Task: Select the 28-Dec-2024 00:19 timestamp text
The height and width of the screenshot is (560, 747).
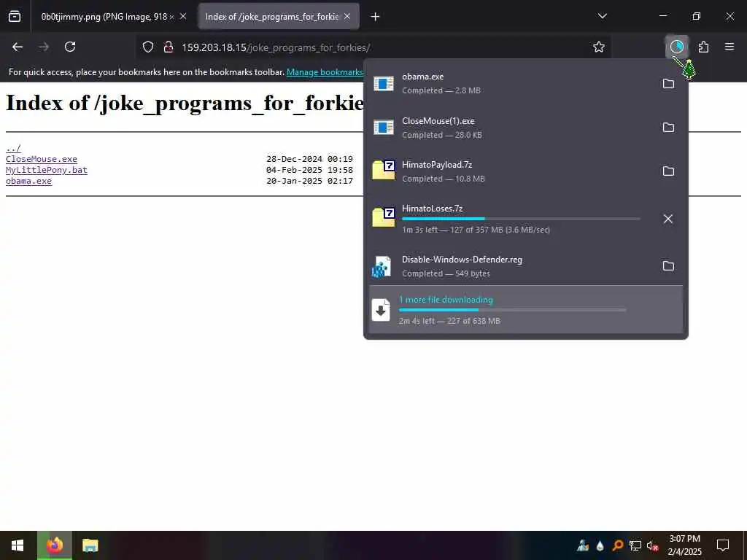Action: (309, 159)
